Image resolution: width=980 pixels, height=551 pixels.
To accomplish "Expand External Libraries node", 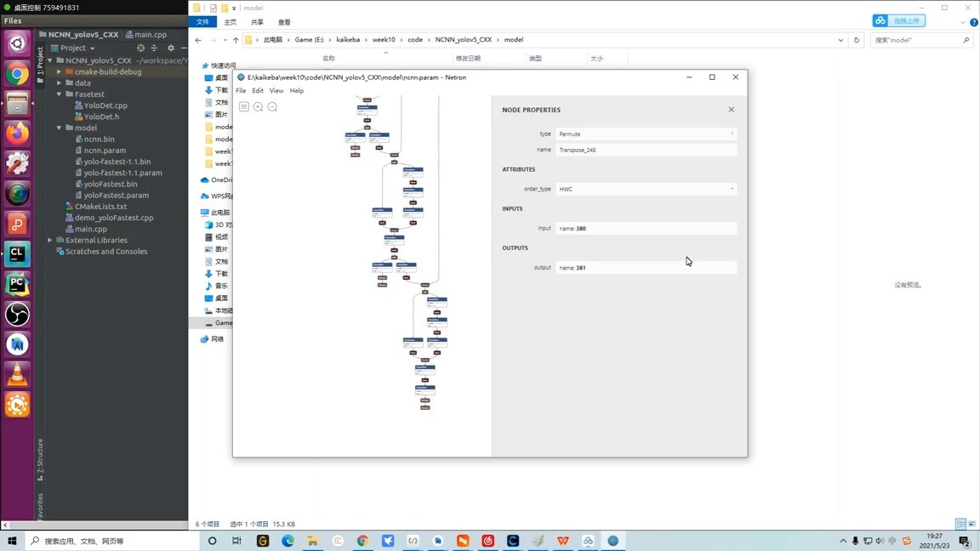I will [x=51, y=241].
